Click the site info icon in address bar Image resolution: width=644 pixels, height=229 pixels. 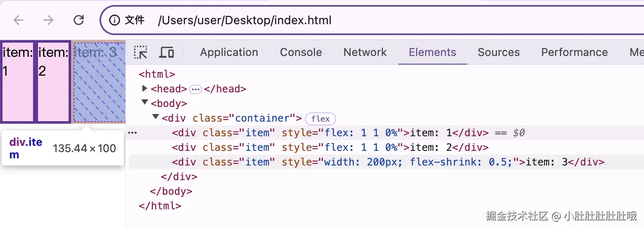coord(114,20)
